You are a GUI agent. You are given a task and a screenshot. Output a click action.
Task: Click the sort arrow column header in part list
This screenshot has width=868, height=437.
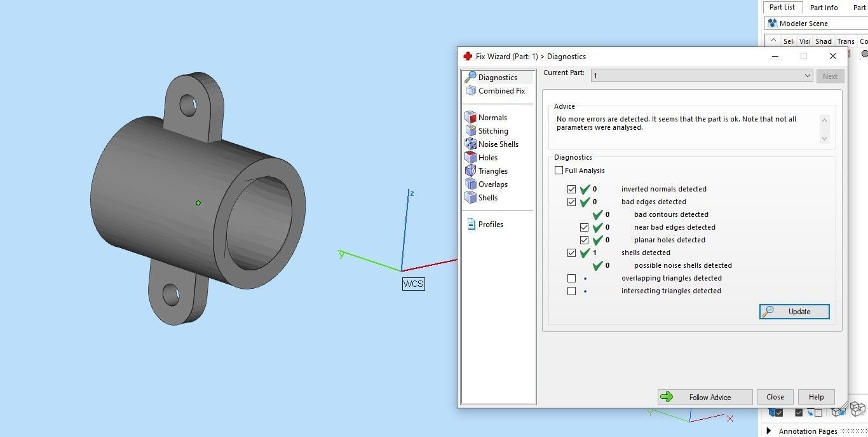click(x=773, y=41)
